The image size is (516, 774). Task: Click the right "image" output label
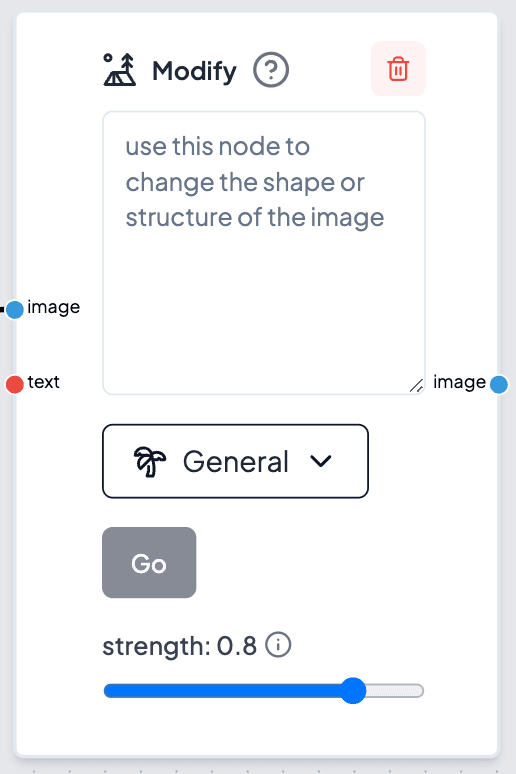pos(459,383)
